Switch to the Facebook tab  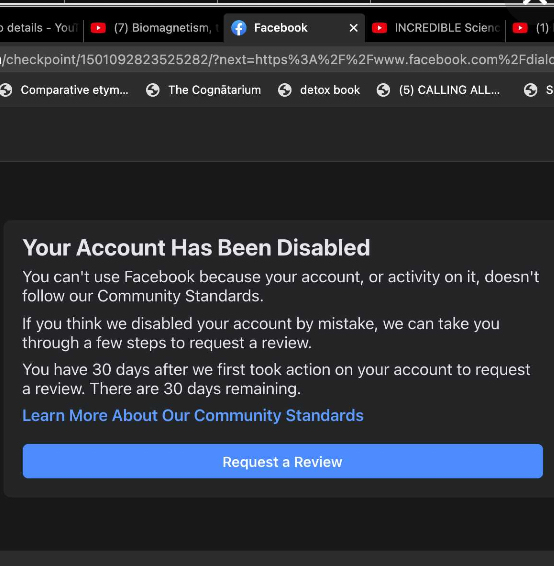(x=294, y=28)
